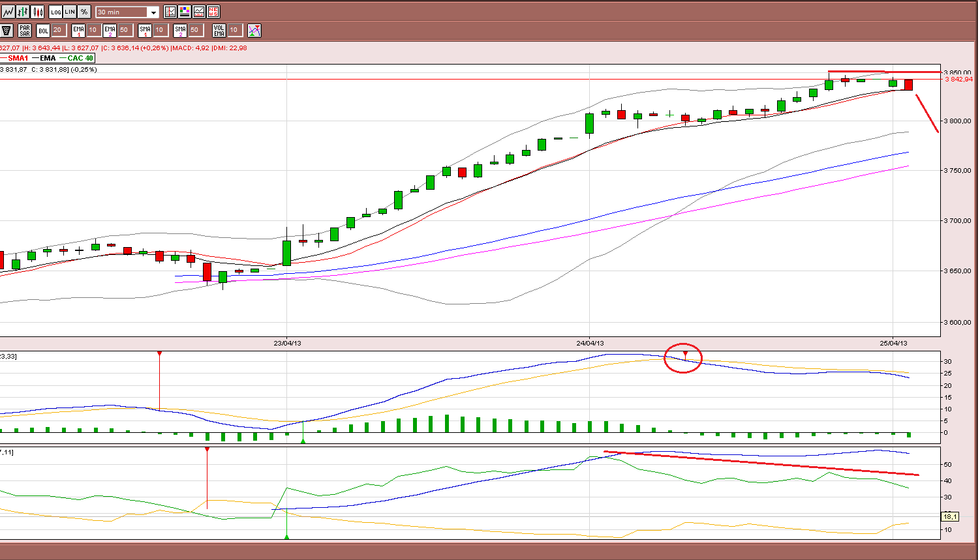Viewport: 980px width, 560px height.
Task: Enable the SMA 2 indicator
Action: pyautogui.click(x=180, y=30)
